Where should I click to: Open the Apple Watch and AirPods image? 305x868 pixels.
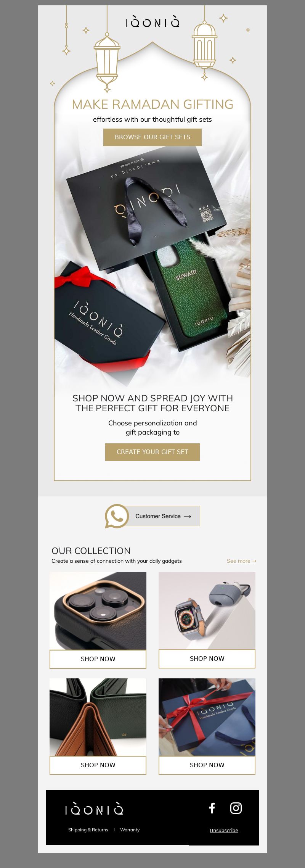tap(207, 610)
